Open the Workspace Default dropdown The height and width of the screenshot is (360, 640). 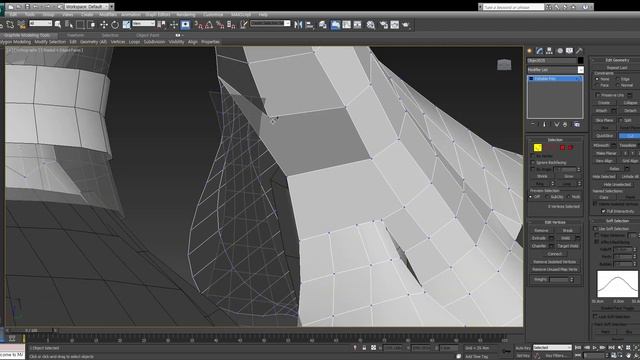(87, 7)
